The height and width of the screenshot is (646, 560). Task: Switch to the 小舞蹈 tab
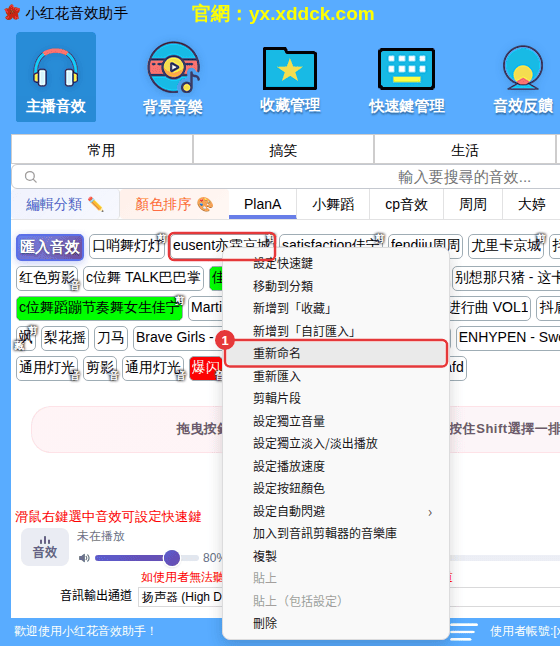click(x=333, y=204)
